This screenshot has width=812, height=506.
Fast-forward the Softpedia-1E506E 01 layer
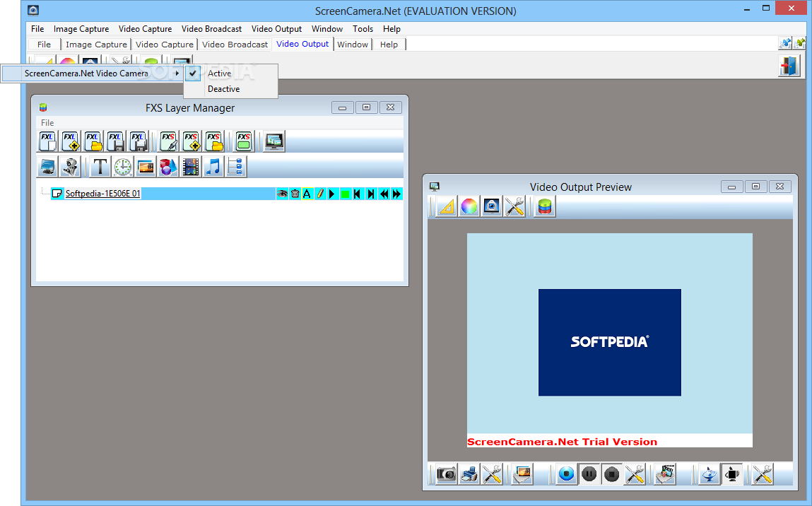(x=396, y=194)
